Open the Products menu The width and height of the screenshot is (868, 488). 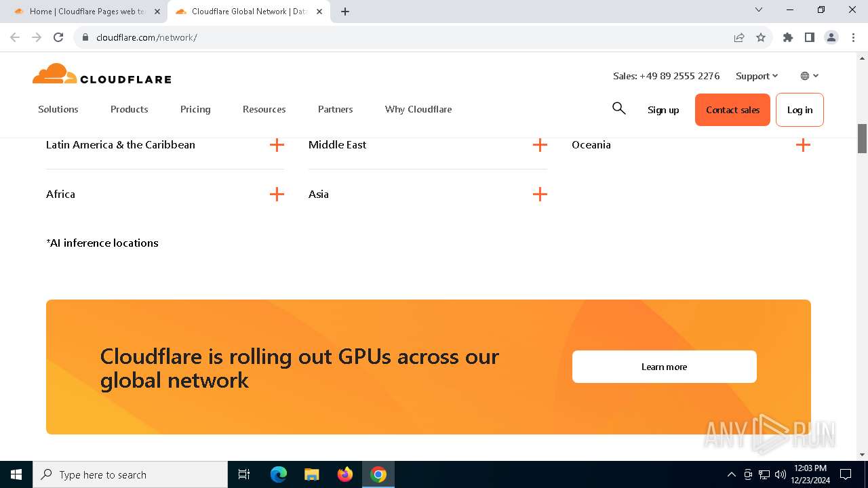(130, 109)
